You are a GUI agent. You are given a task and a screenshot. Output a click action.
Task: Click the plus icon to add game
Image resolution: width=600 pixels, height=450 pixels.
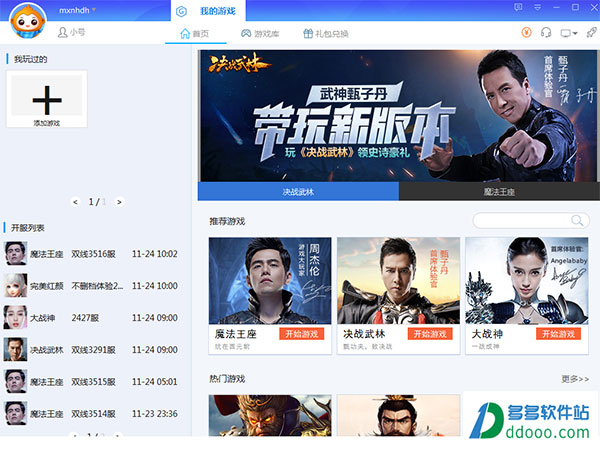click(46, 98)
